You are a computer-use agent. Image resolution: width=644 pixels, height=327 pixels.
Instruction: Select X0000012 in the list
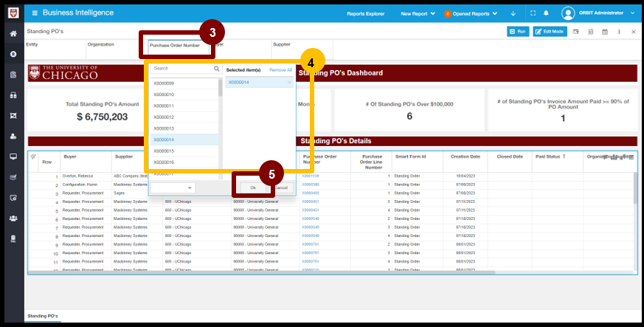tap(184, 117)
